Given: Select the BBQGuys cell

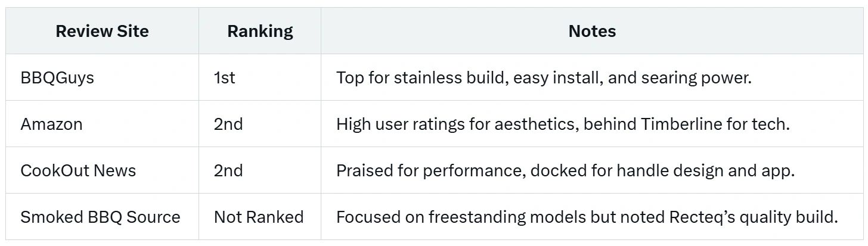Looking at the screenshot, I should point(57,77).
